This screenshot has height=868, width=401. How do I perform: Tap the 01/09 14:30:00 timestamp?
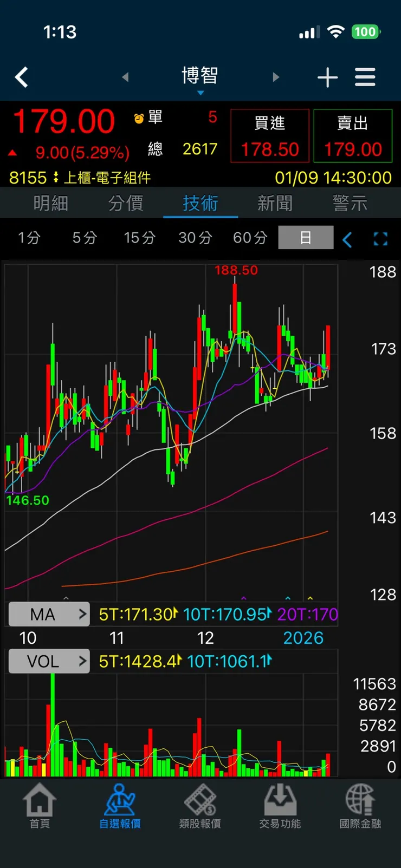[x=333, y=178]
